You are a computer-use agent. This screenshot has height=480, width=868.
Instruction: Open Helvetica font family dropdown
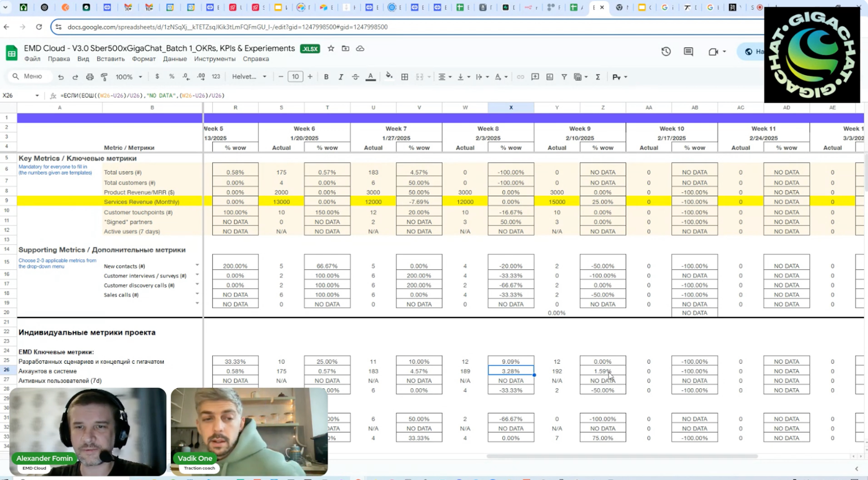tap(249, 77)
